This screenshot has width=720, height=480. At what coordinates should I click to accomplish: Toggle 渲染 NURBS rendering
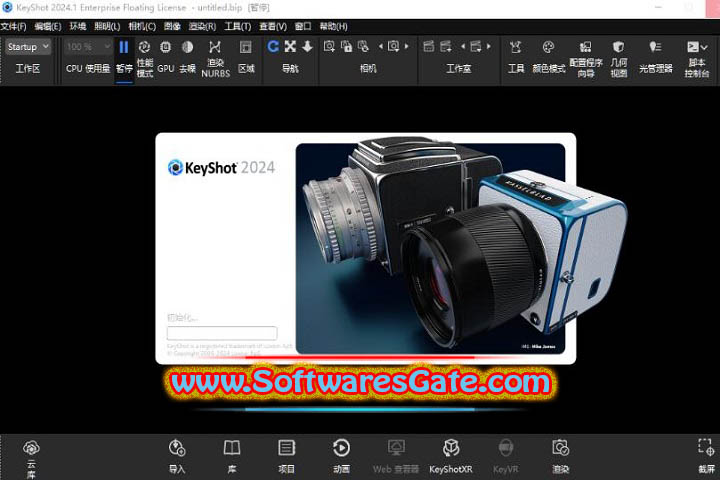pos(215,59)
